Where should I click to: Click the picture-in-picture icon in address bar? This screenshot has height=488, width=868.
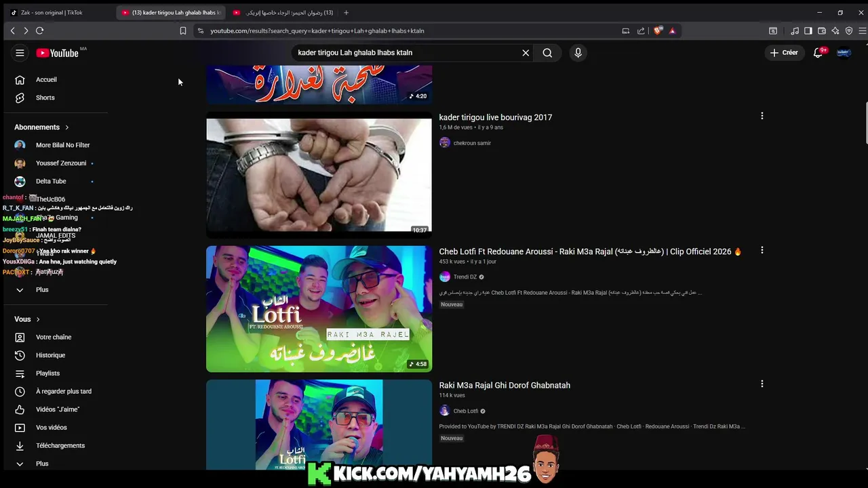625,30
